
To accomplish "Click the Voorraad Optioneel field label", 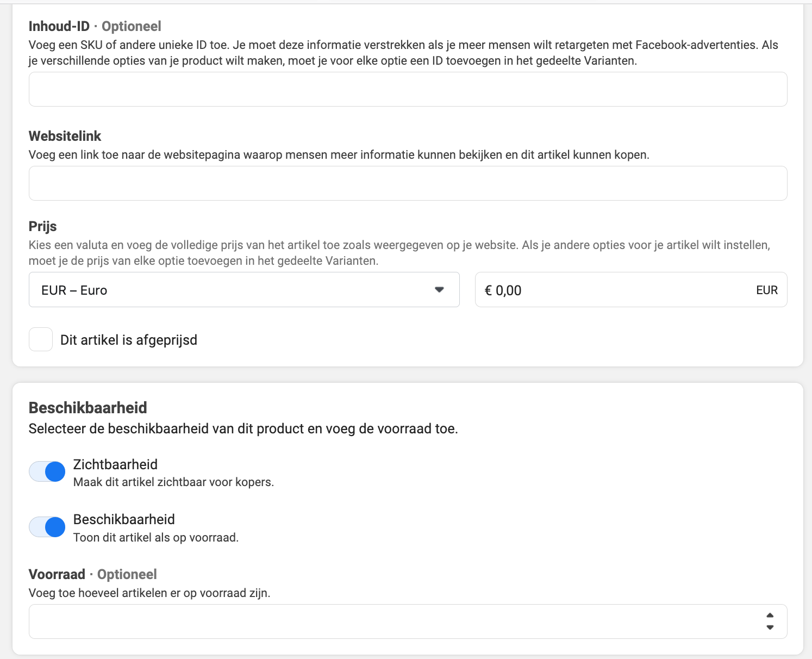I will coord(93,574).
